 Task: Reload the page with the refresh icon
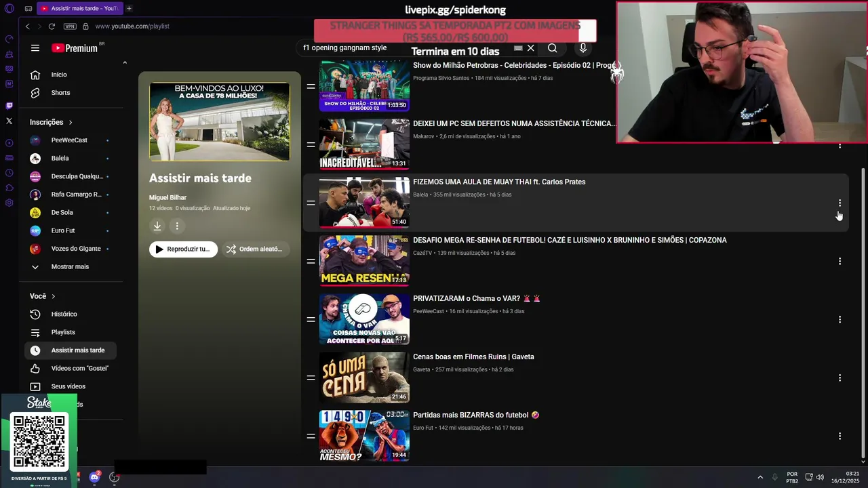pyautogui.click(x=52, y=26)
